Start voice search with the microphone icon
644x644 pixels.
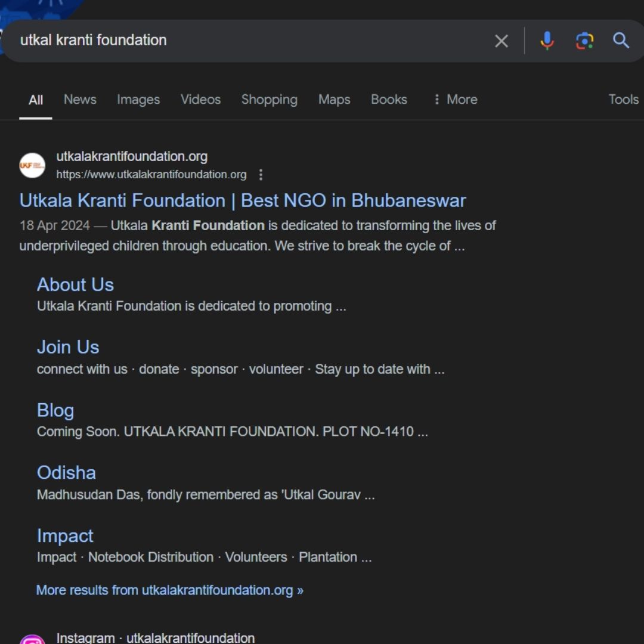tap(547, 41)
